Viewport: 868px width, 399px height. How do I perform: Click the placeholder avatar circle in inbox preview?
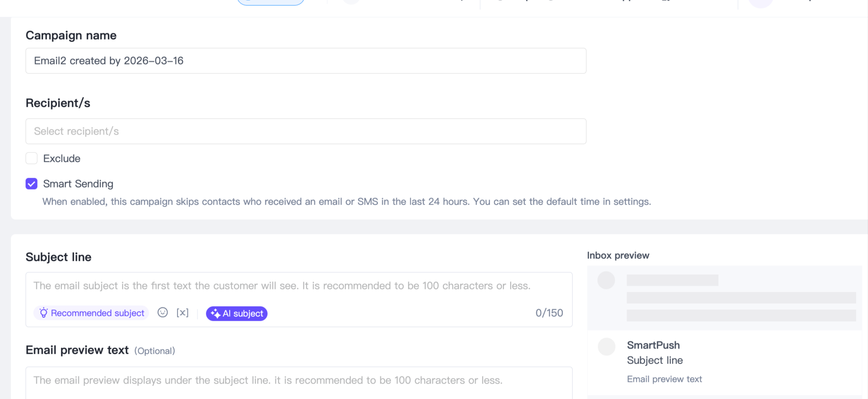click(x=606, y=280)
